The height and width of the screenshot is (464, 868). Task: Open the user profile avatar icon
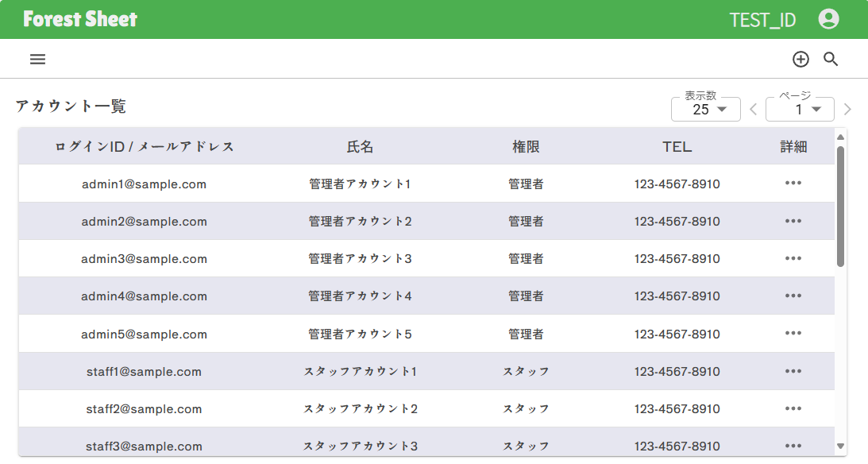click(829, 19)
